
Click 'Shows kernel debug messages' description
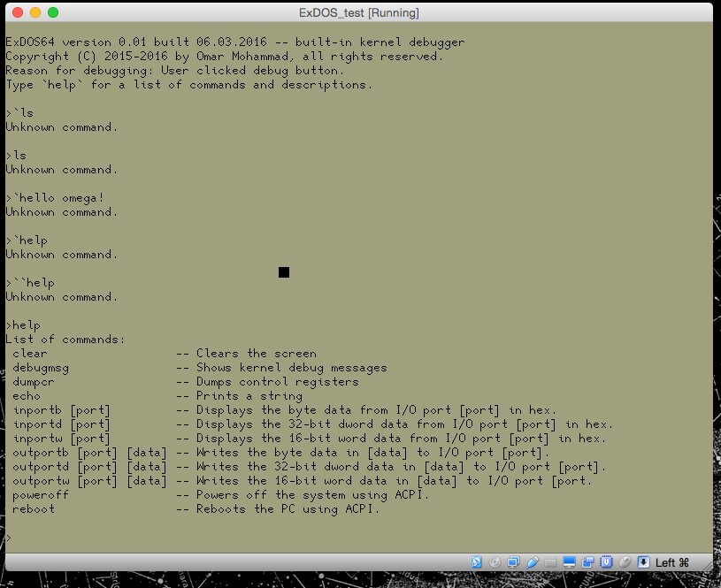coord(292,368)
